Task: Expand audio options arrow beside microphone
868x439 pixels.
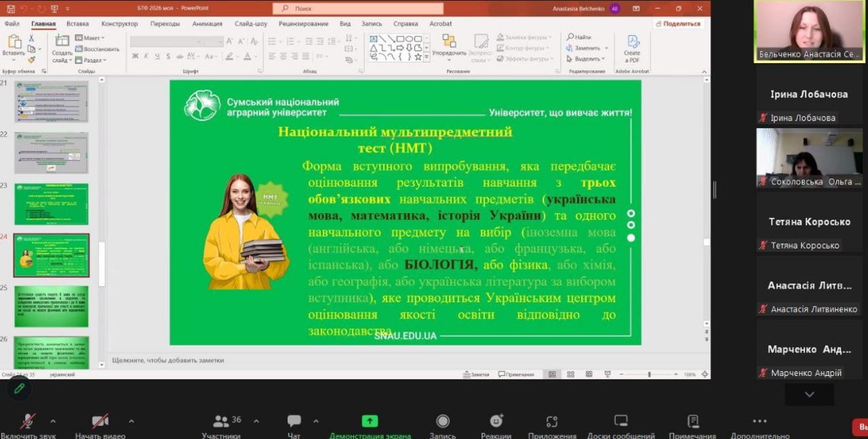Action: pyautogui.click(x=53, y=421)
